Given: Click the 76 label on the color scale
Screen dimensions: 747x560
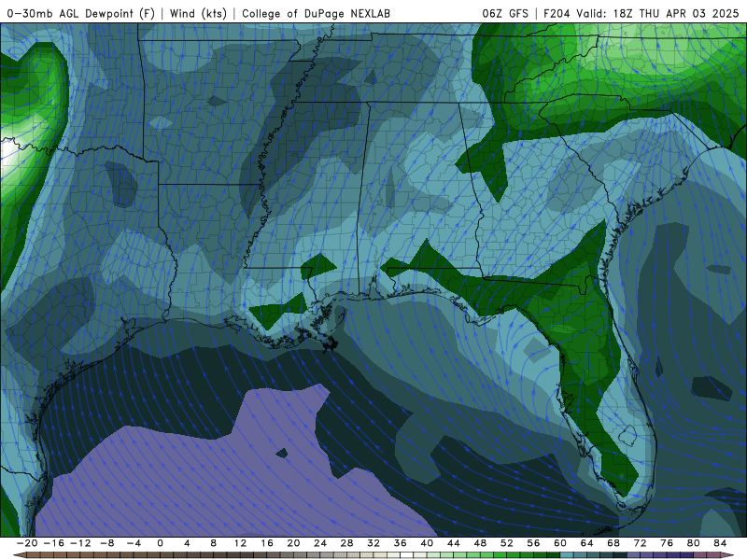Looking at the screenshot, I should click(667, 543).
